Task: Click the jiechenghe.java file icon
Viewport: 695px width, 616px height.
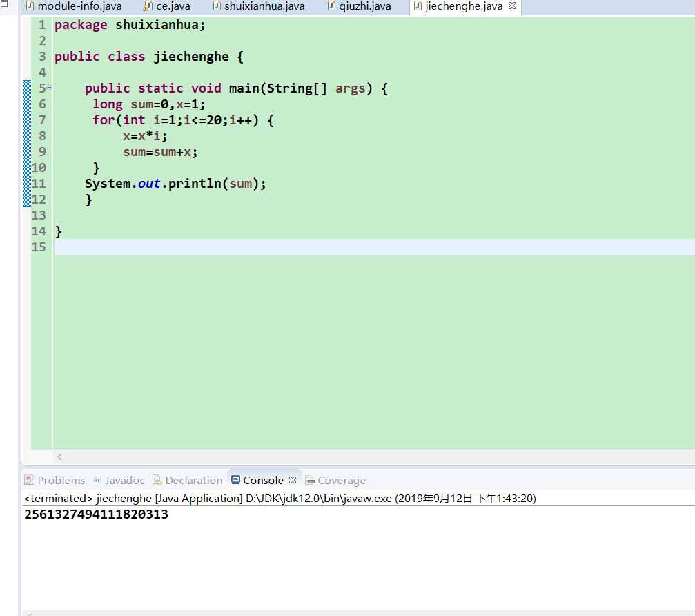Action: coord(417,6)
